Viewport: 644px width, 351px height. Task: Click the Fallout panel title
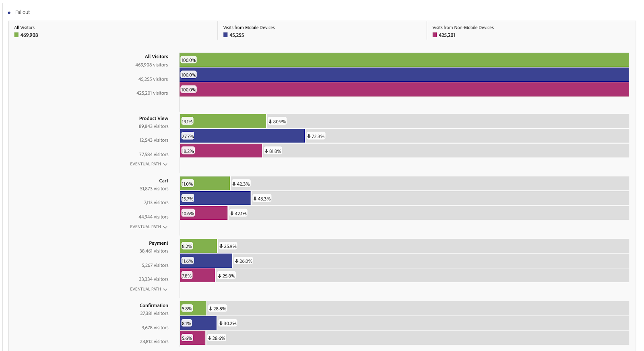pyautogui.click(x=23, y=12)
